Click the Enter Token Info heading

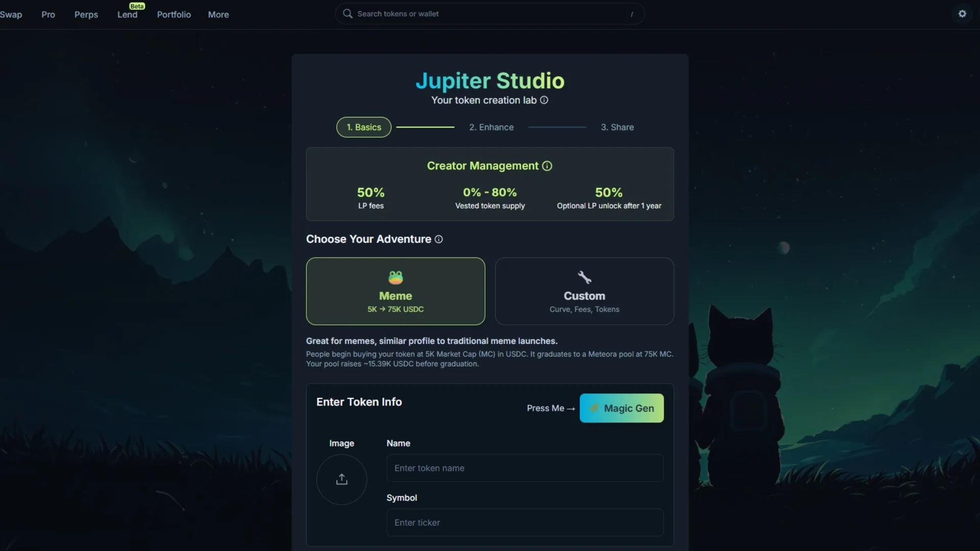[x=359, y=402]
